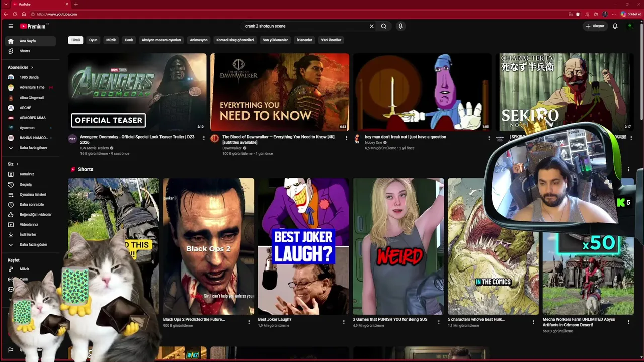Expand Daha fazla göster under Abonelikler
The height and width of the screenshot is (362, 644).
(x=31, y=148)
